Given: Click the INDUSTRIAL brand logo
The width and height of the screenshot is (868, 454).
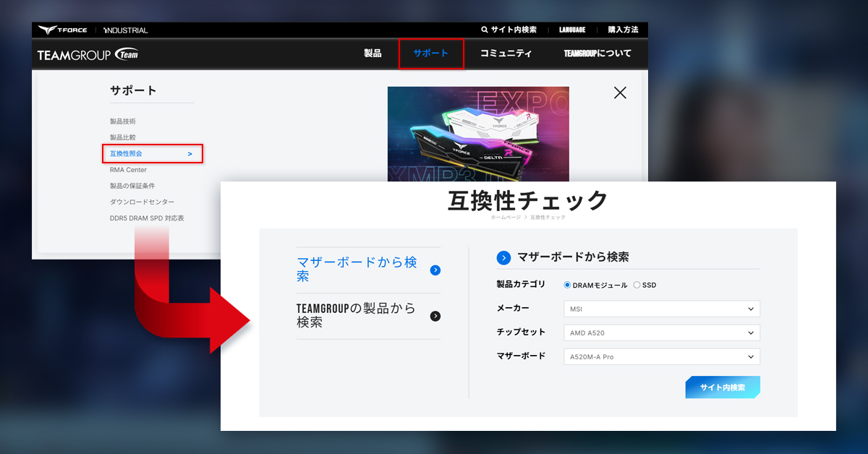Looking at the screenshot, I should tap(125, 30).
